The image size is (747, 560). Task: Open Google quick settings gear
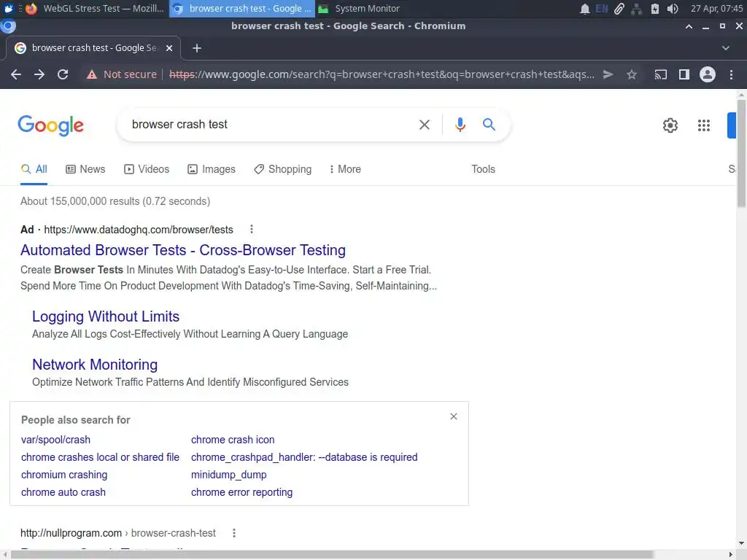[670, 125]
